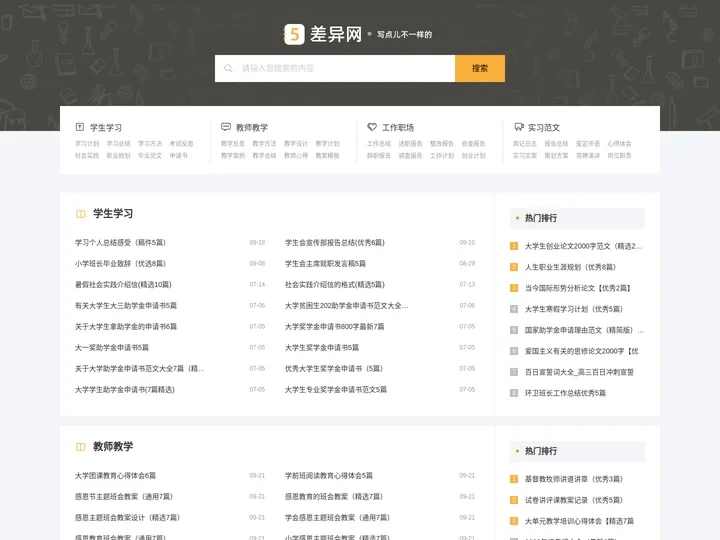
Task: Open the 实习范文 nav category heading
Action: [x=544, y=128]
